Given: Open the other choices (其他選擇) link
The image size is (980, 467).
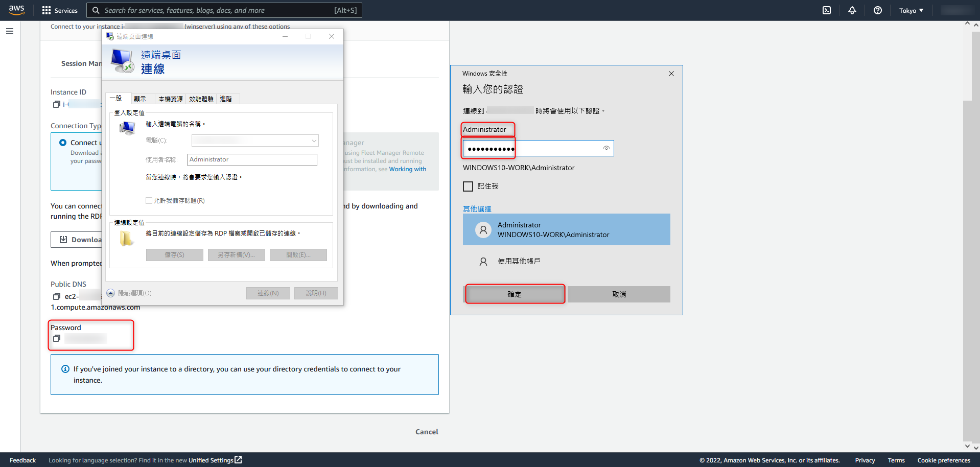Looking at the screenshot, I should tap(477, 209).
